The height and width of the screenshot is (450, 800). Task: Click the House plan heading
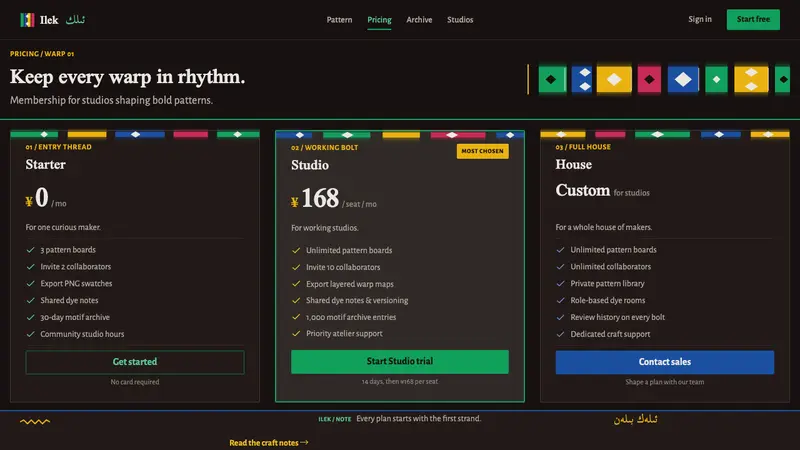coord(573,165)
